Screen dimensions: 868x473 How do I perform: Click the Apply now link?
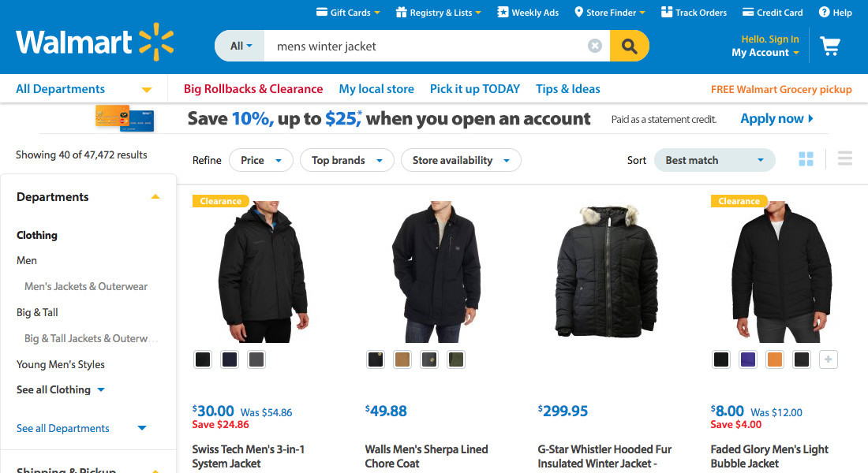pos(776,119)
